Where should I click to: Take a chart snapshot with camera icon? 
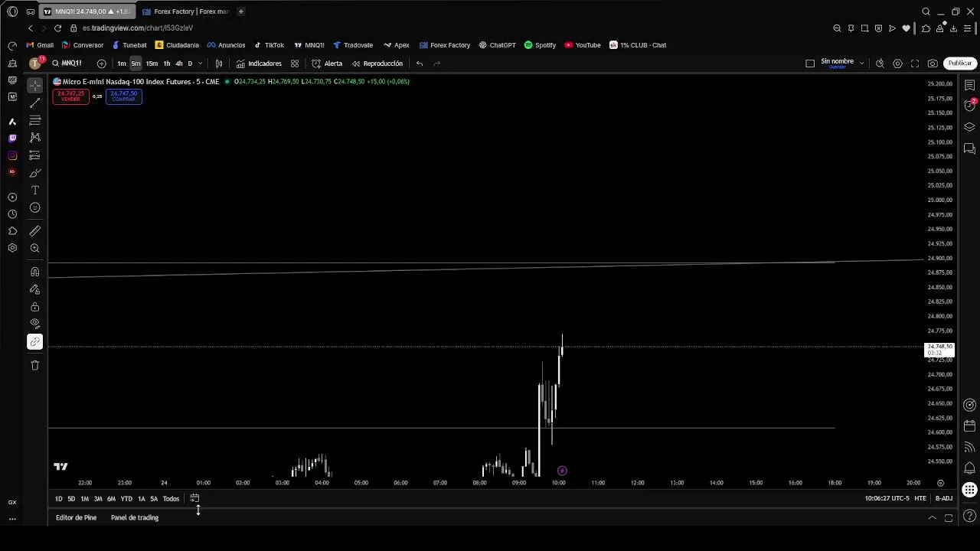[x=933, y=64]
